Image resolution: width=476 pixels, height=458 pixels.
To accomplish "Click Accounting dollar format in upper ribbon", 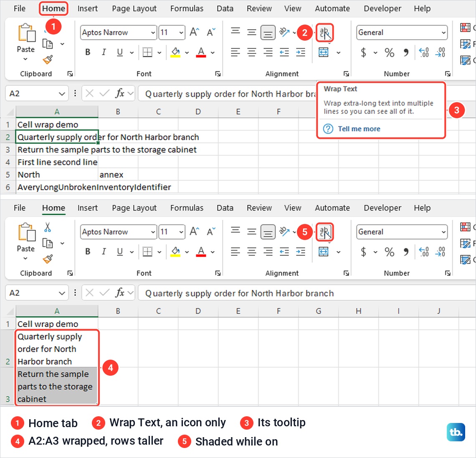I will tap(363, 53).
